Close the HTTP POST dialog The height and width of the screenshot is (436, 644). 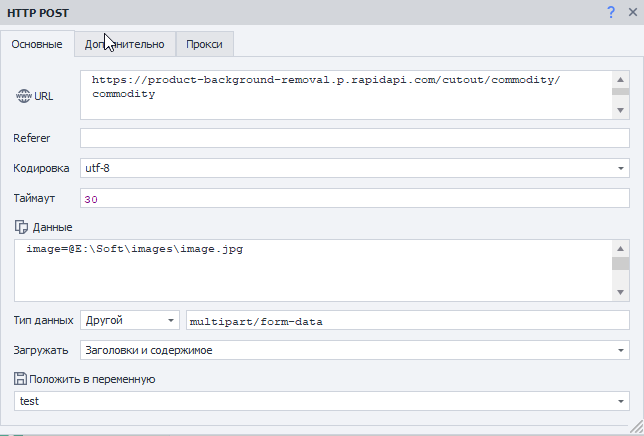[x=631, y=12]
